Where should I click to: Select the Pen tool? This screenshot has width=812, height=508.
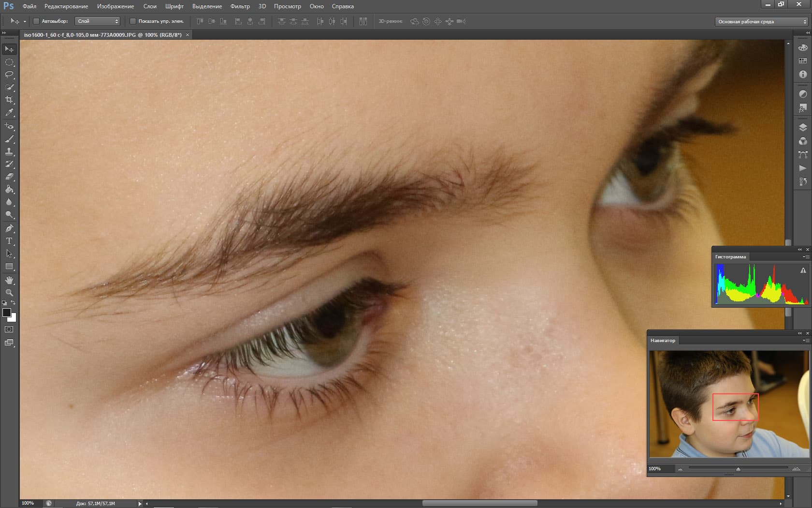9,228
